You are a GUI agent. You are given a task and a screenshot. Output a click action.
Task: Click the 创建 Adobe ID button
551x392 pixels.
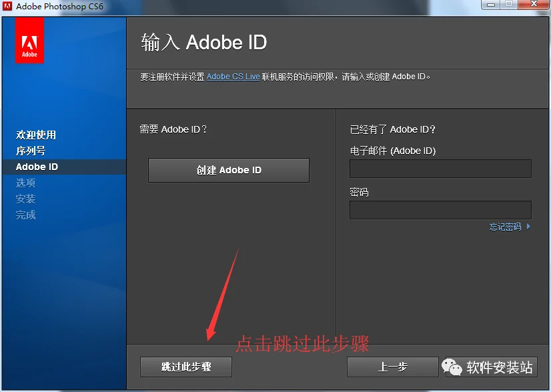click(229, 171)
